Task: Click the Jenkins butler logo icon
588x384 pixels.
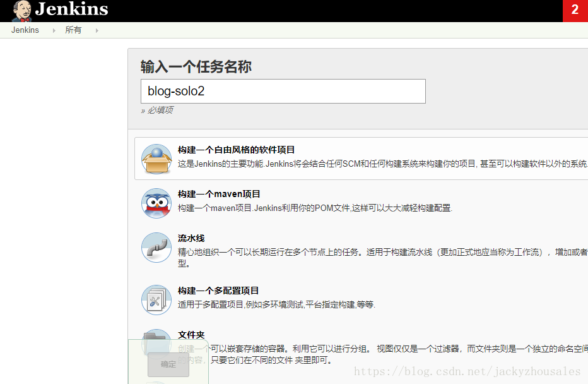Action: (21, 11)
